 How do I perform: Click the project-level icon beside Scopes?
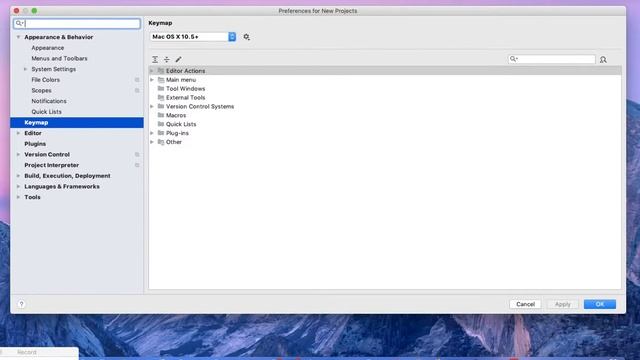[x=137, y=91]
